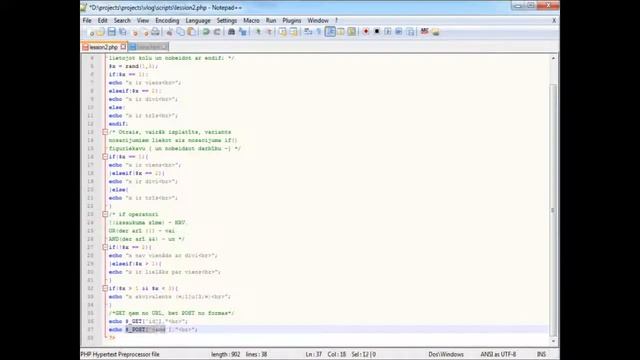
Task: Open the Edit menu
Action: click(102, 20)
